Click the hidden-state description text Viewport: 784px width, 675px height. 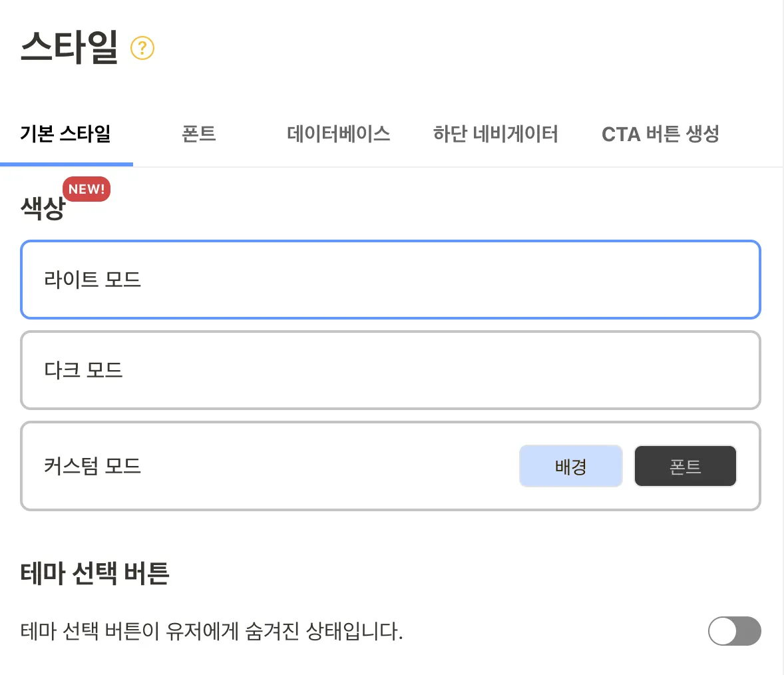click(212, 631)
